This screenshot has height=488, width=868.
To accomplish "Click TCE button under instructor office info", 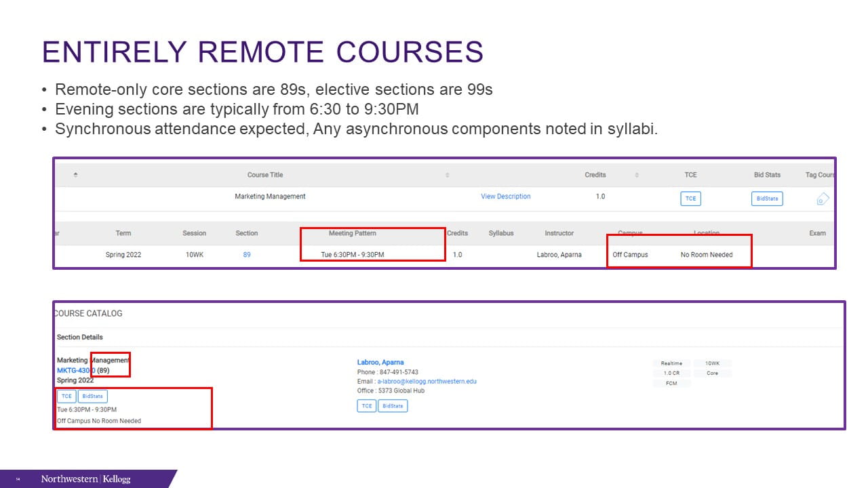I will point(366,406).
